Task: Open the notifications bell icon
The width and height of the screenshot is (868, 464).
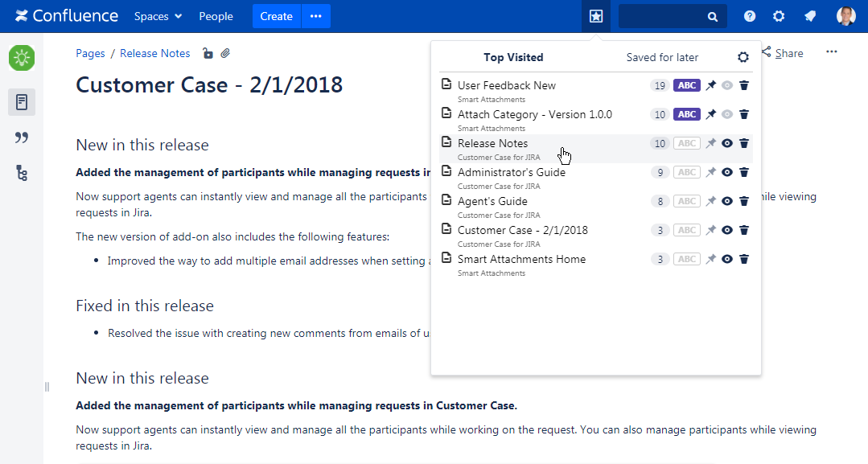Action: [x=810, y=16]
